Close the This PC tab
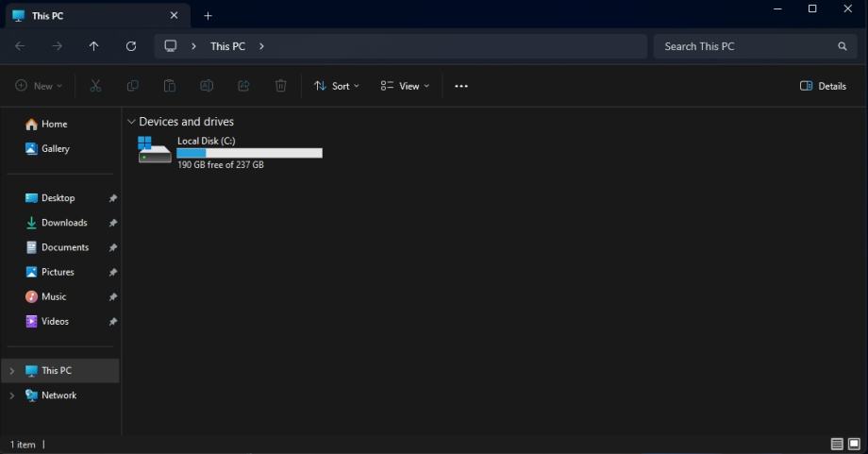The height and width of the screenshot is (454, 868). tap(174, 15)
